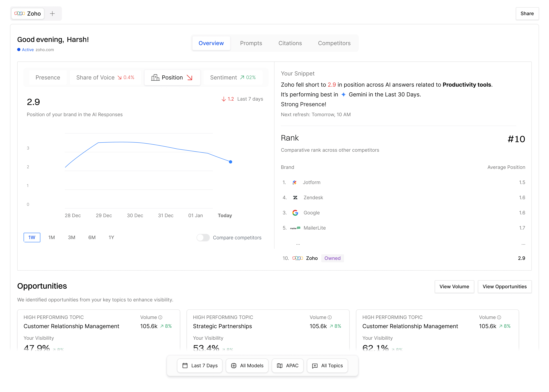
Task: Click the Jotform logo in the rank list
Action: [x=295, y=183]
